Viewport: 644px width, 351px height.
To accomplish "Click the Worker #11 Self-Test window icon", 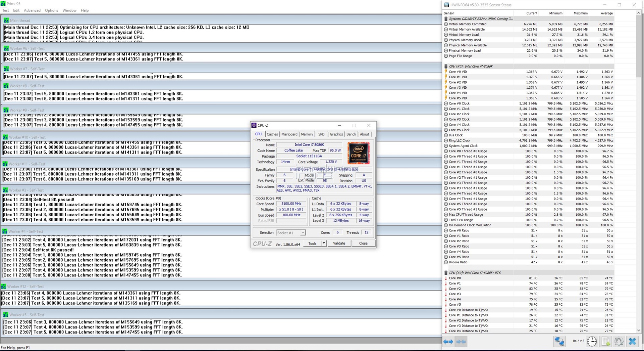I will click(5, 164).
